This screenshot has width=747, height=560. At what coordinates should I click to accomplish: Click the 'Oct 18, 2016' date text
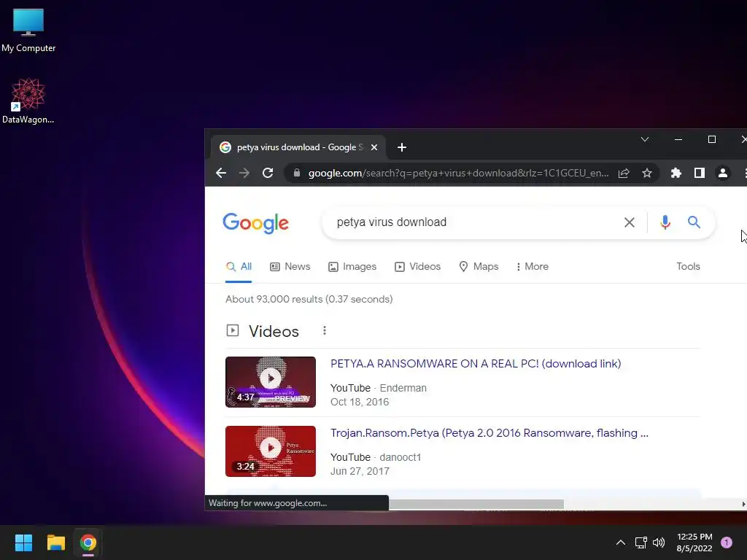point(360,402)
